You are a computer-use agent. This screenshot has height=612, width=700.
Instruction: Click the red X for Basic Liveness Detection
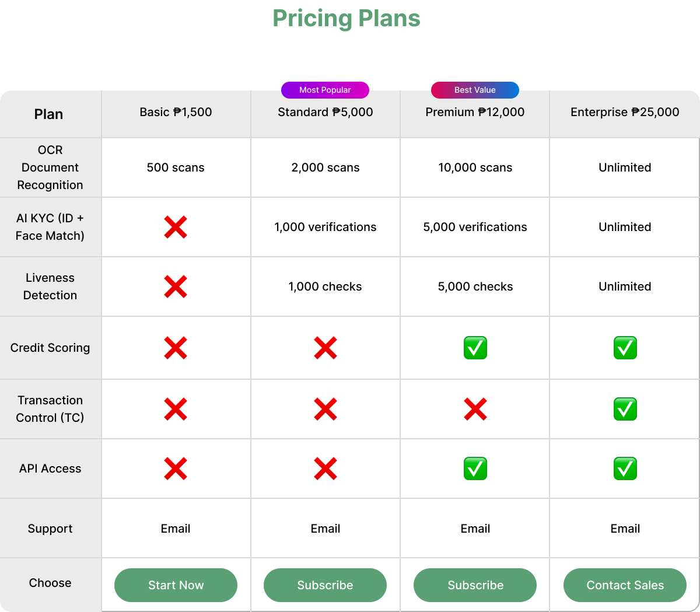click(x=176, y=286)
